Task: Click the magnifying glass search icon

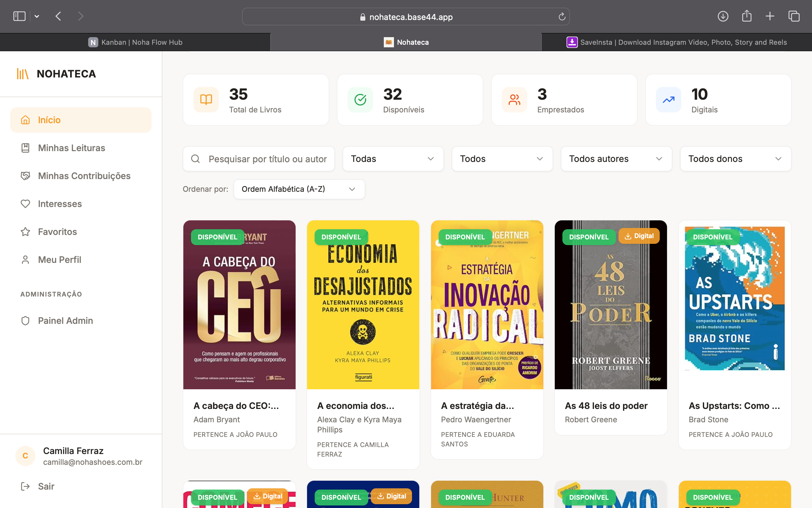Action: [195, 159]
